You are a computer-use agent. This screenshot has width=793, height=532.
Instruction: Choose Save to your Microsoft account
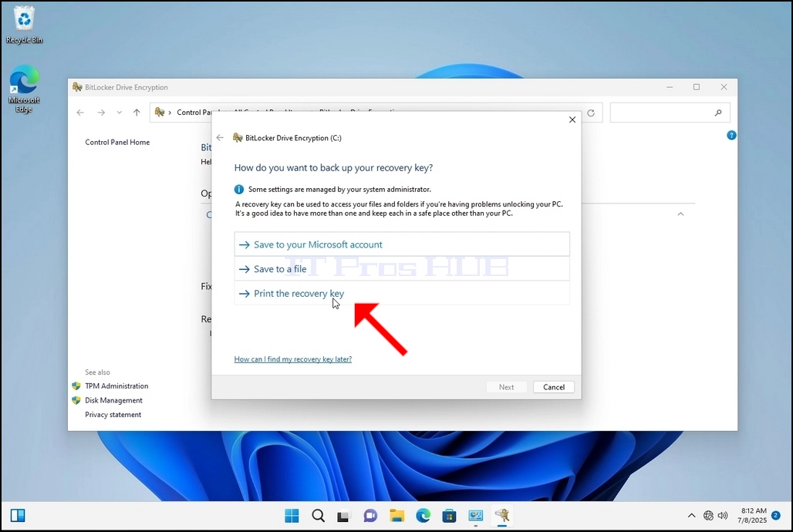tap(402, 244)
